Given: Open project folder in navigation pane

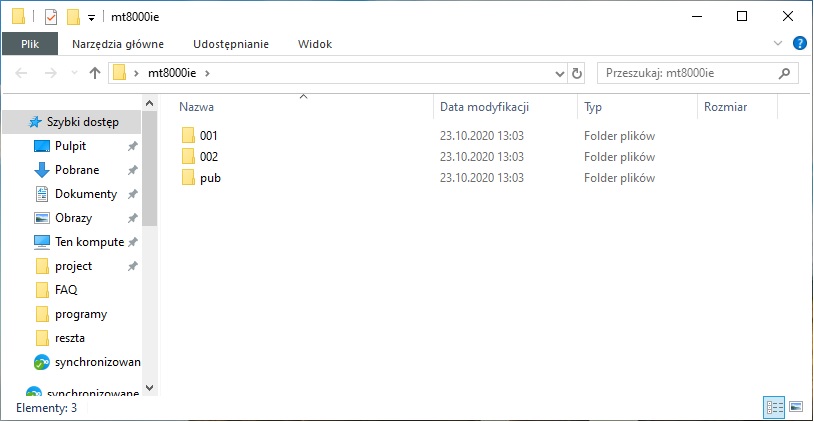Looking at the screenshot, I should point(73,266).
